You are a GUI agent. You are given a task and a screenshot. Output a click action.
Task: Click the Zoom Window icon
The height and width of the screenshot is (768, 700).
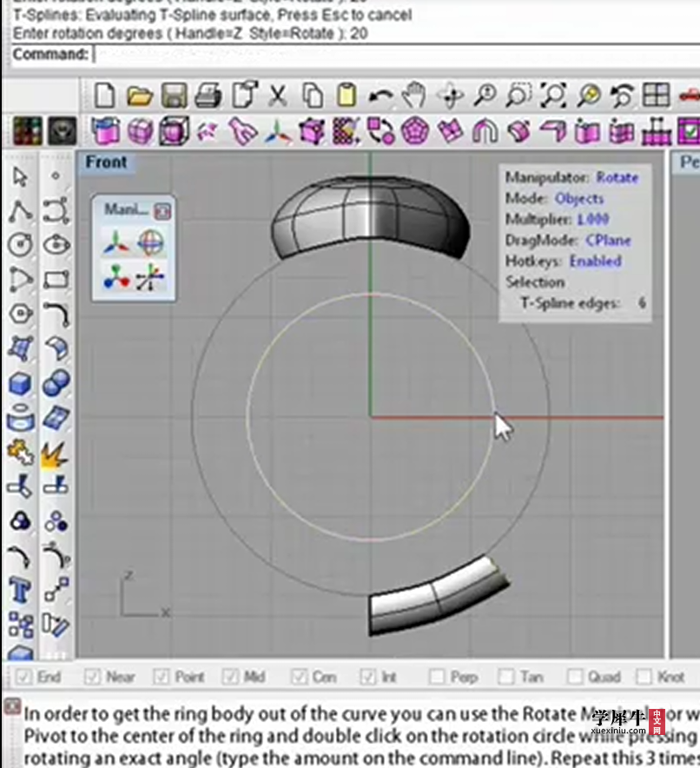click(518, 95)
